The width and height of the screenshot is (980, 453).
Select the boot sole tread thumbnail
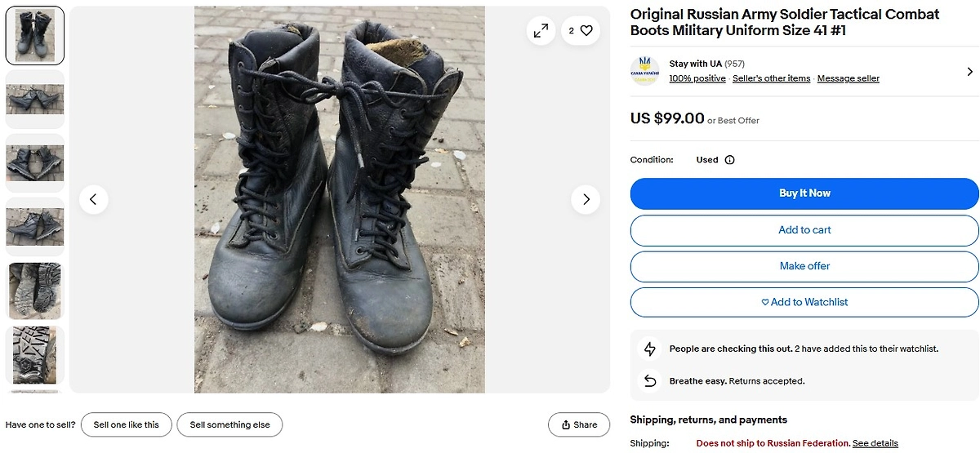(35, 355)
